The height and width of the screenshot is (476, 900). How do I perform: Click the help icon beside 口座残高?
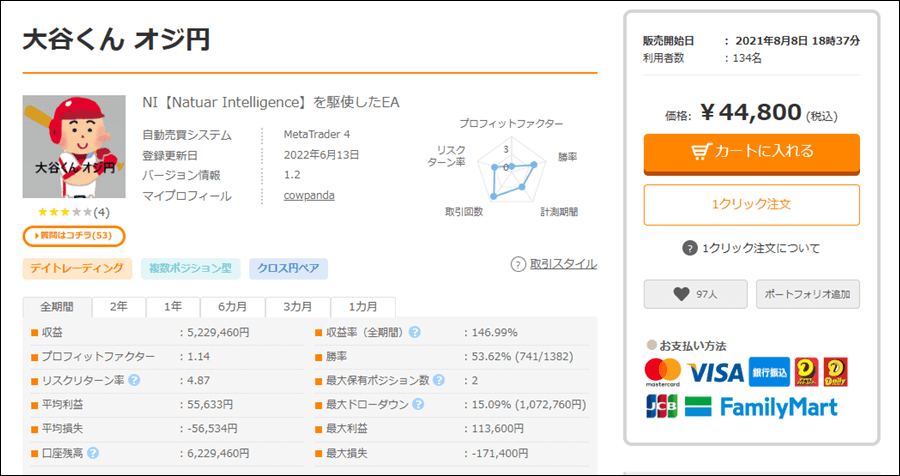point(93,453)
